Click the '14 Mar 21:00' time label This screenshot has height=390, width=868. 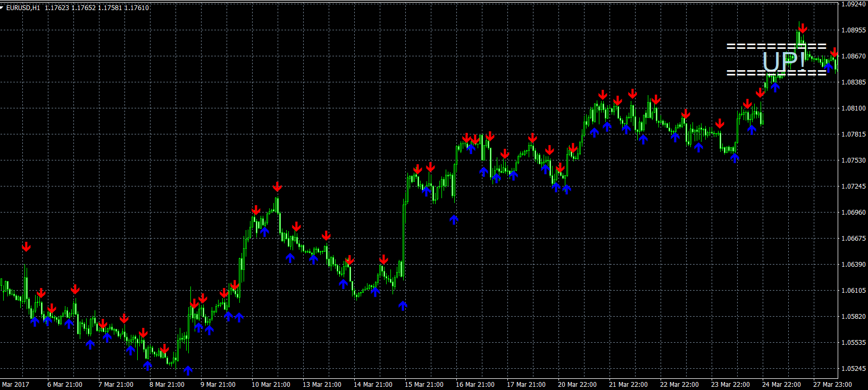click(373, 385)
